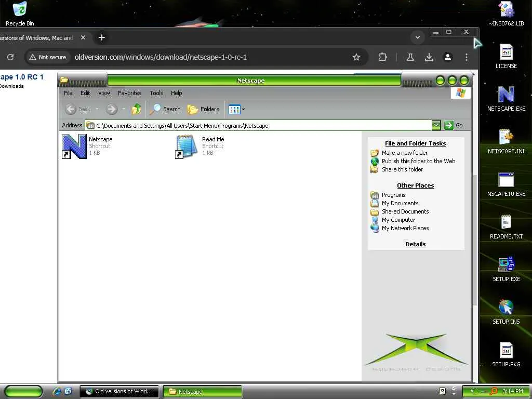Click the Search toolbar button
This screenshot has height=399, width=532.
[165, 109]
